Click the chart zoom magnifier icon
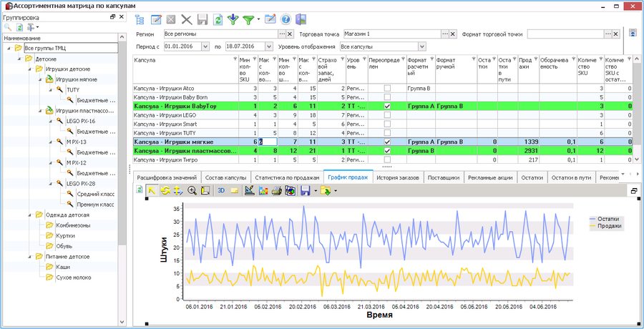Viewport: 644px width, 329px height. tap(192, 190)
